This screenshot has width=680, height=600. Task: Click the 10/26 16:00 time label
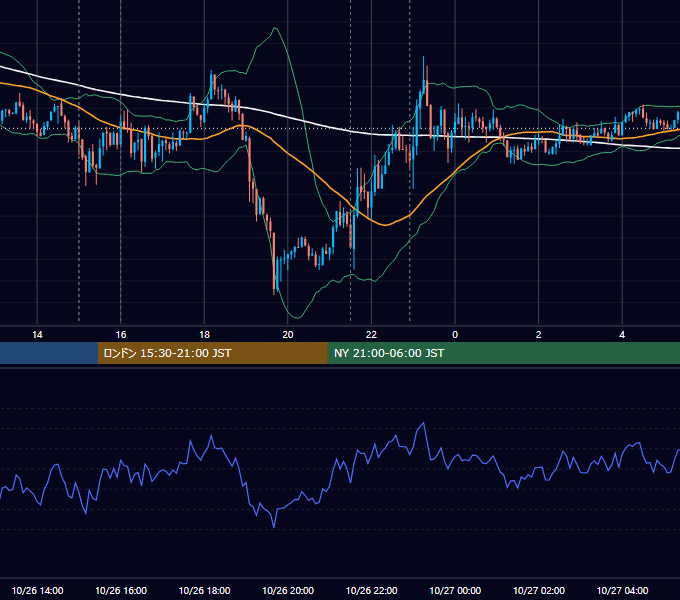[x=121, y=590]
